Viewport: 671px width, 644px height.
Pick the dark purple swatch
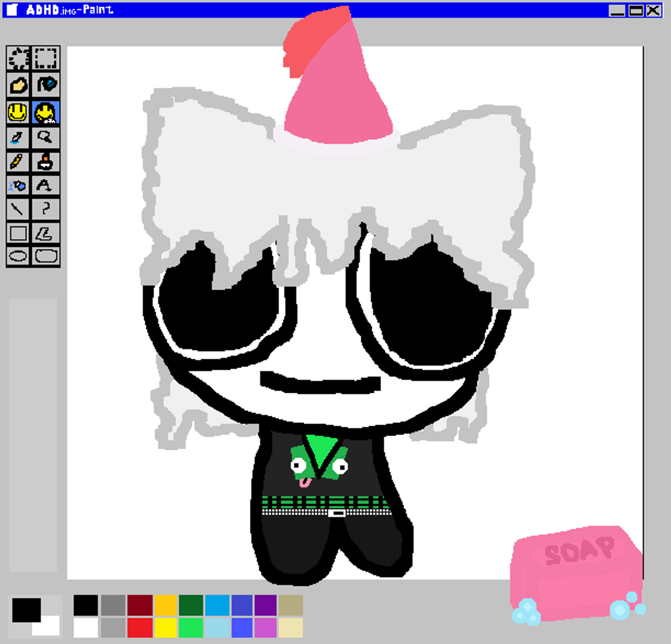pos(266,605)
